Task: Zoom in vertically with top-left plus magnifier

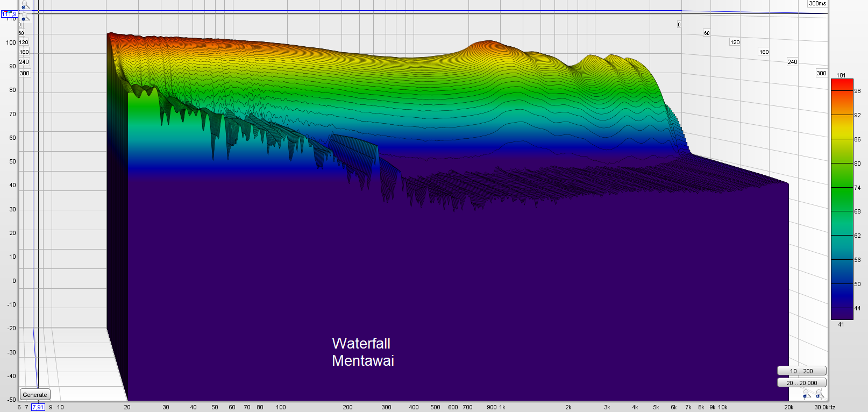Action: (25, 5)
